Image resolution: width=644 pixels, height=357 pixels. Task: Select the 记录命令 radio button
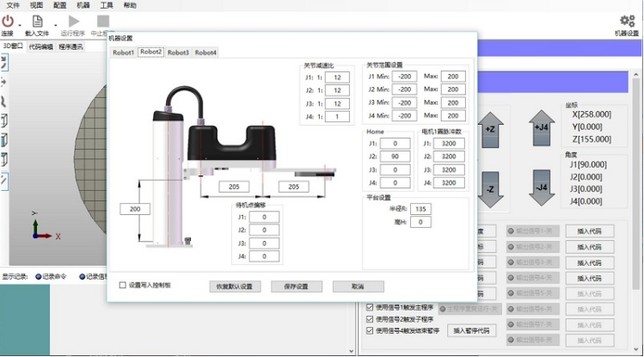click(39, 276)
